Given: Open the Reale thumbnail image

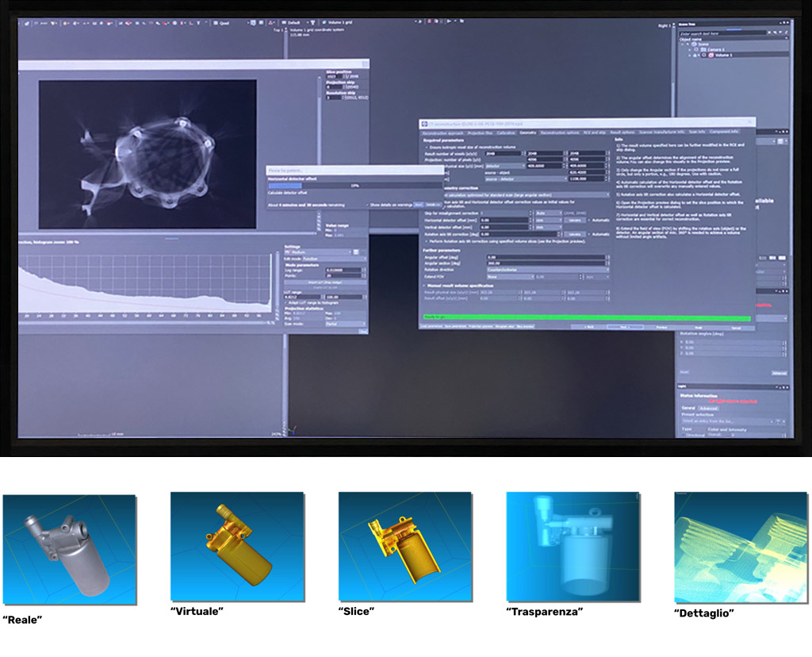Looking at the screenshot, I should point(70,550).
